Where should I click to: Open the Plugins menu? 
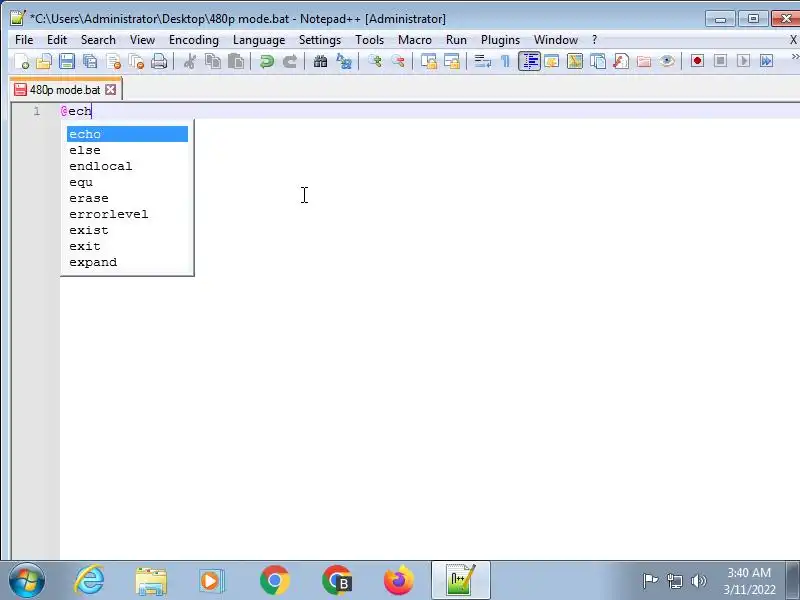click(x=500, y=40)
